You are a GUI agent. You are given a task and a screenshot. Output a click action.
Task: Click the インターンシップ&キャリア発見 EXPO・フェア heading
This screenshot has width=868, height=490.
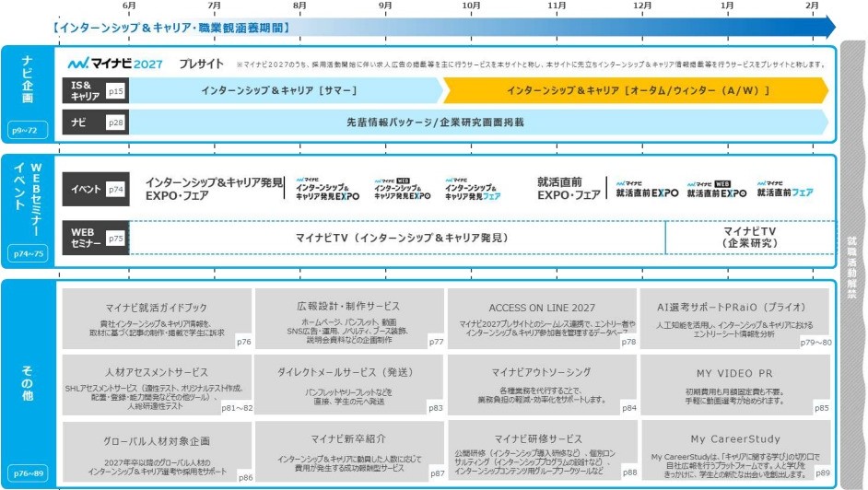point(214,189)
